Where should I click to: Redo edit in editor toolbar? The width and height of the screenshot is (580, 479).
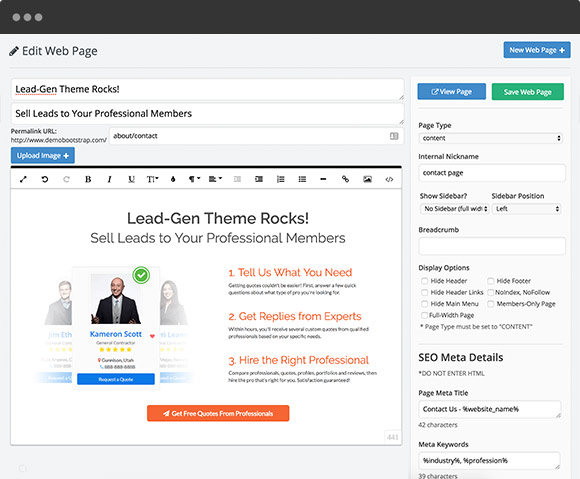pyautogui.click(x=66, y=179)
